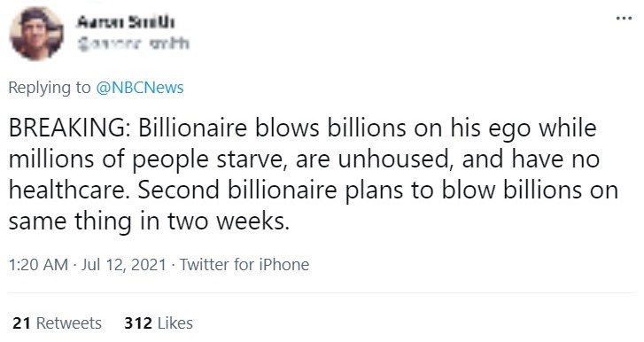
Task: View the 312 Likes list
Action: pyautogui.click(x=159, y=323)
